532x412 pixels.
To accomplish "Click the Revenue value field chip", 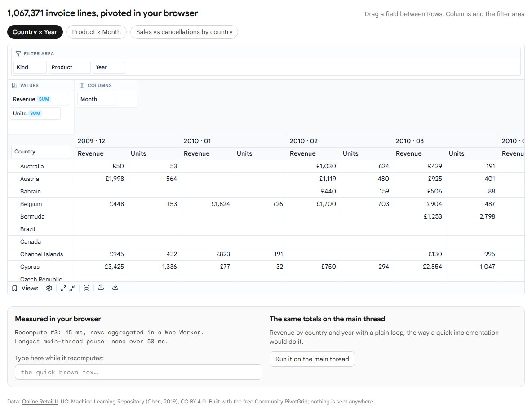I will (x=40, y=99).
